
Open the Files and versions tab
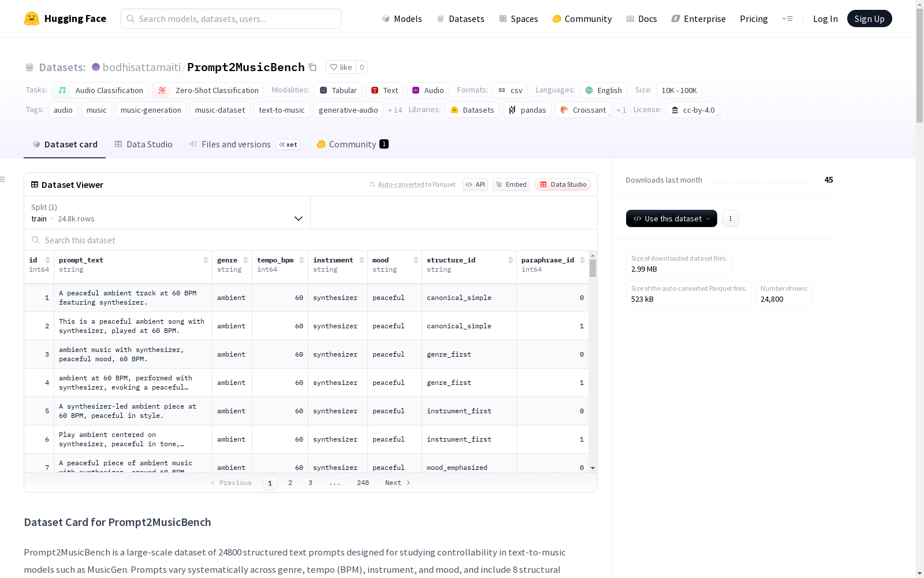tap(244, 144)
